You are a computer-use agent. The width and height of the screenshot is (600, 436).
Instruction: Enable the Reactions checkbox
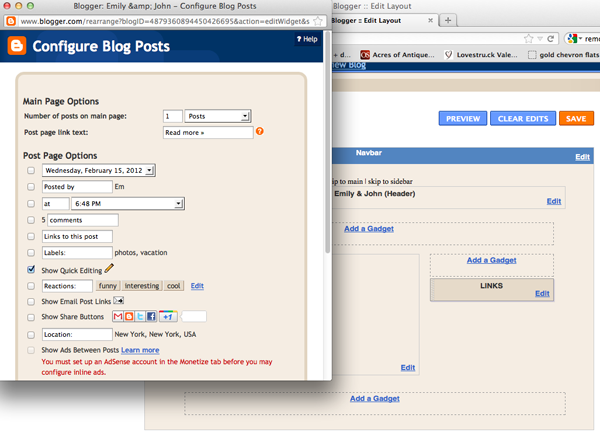click(x=31, y=286)
